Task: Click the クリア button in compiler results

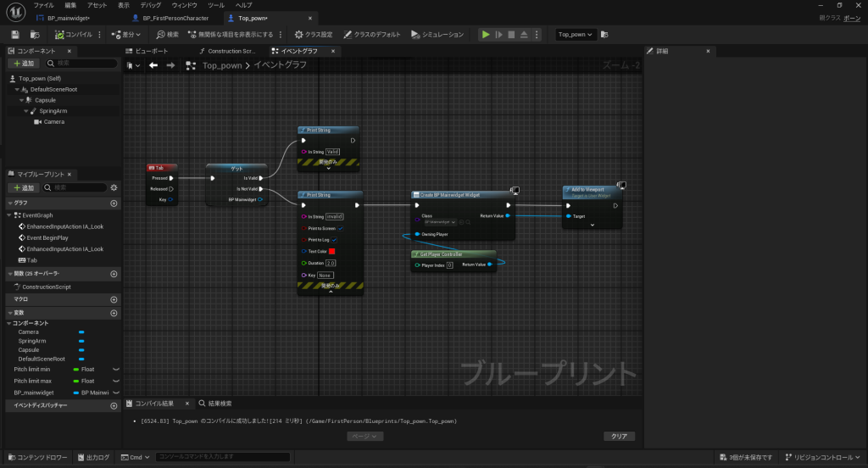Action: pos(619,436)
